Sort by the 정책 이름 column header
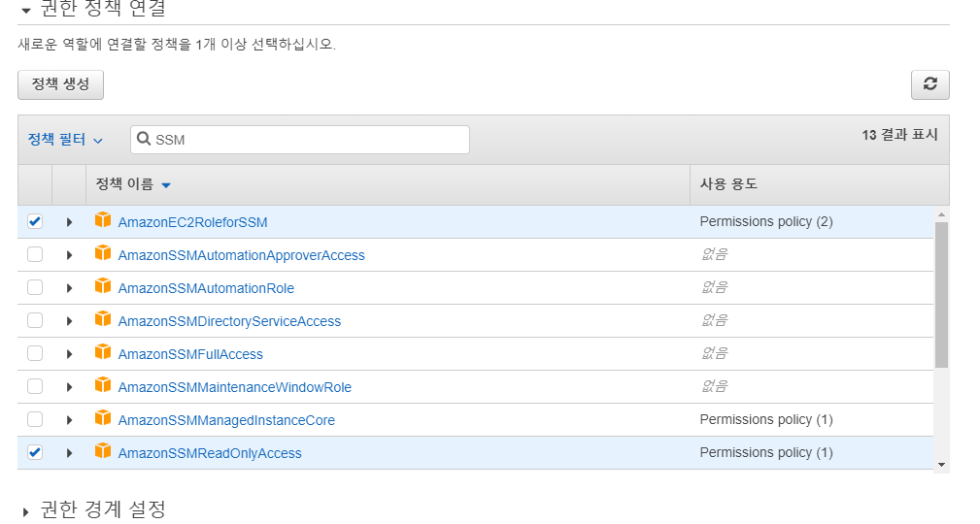This screenshot has width=980, height=524. 133,184
